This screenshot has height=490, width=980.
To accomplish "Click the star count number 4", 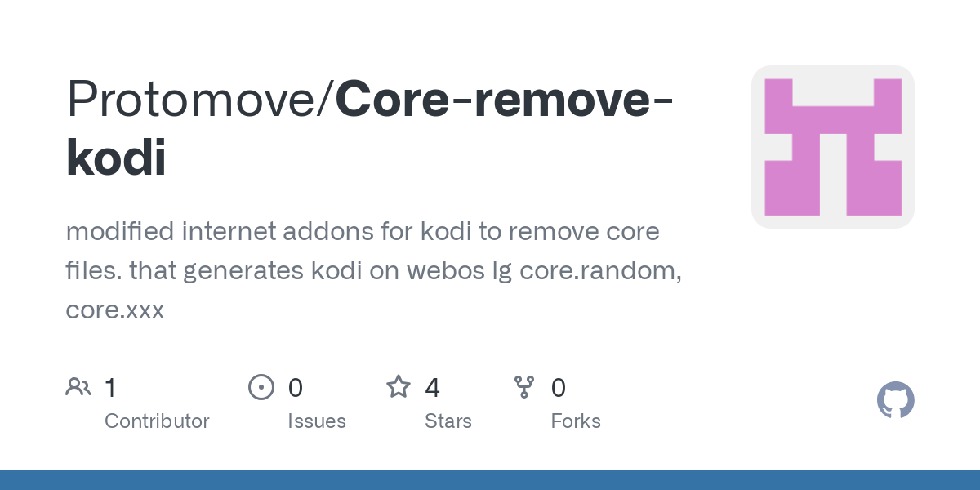I will tap(433, 387).
